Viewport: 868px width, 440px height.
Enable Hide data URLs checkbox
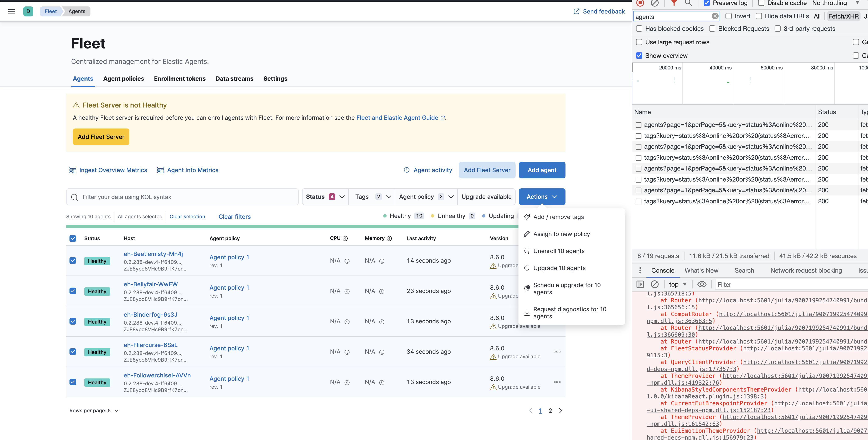tap(759, 16)
